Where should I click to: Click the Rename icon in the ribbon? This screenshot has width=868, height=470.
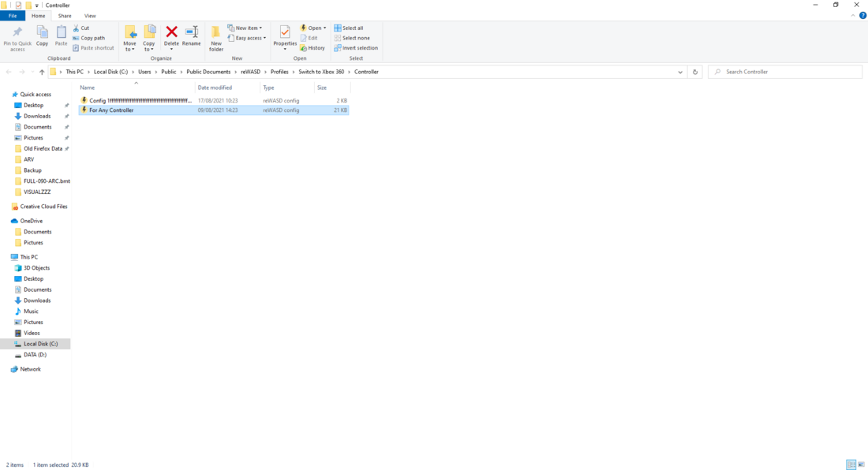(191, 35)
